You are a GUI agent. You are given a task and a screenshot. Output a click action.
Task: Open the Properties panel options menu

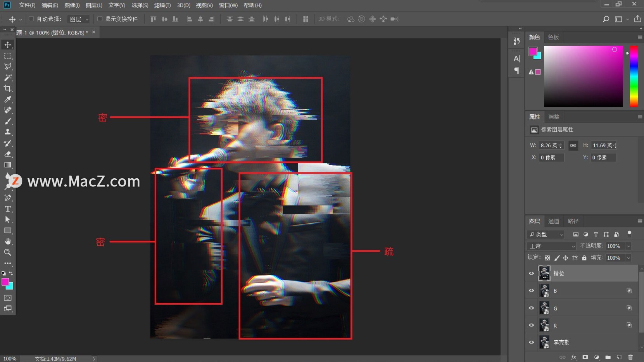[x=640, y=117]
